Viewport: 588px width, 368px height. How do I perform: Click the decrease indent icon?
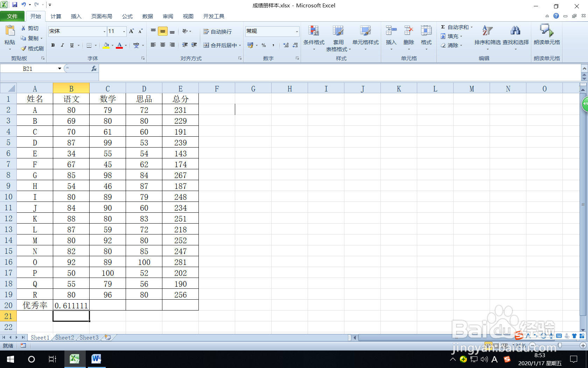tap(185, 45)
